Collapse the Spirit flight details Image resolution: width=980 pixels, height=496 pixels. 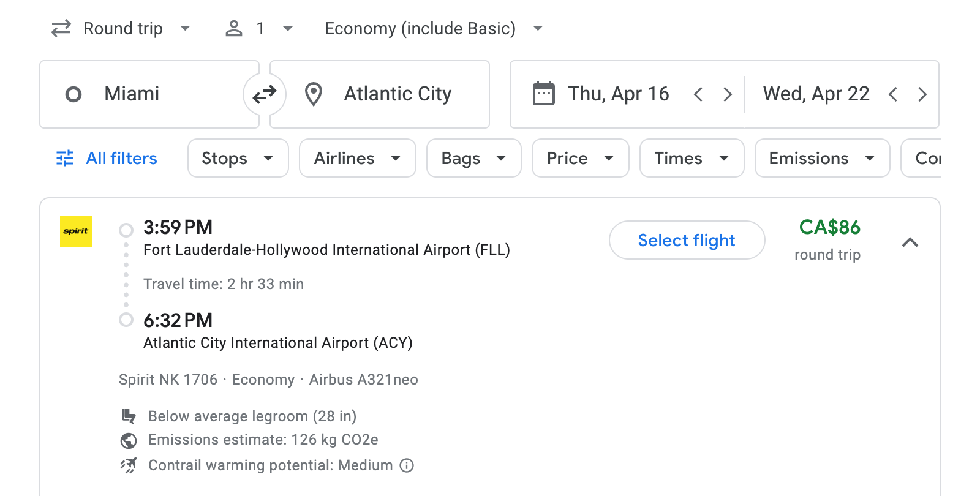[x=910, y=242]
